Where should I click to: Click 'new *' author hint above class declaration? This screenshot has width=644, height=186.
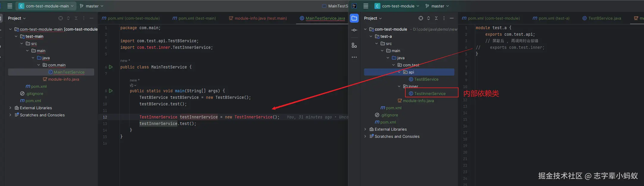125,61
